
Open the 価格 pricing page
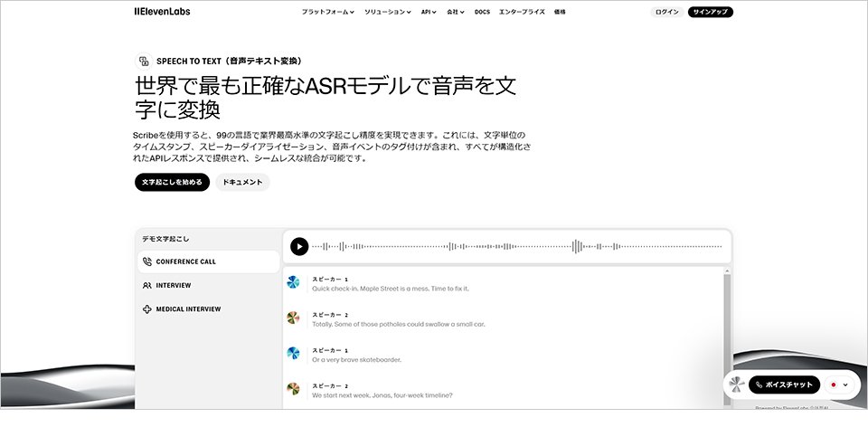[560, 12]
